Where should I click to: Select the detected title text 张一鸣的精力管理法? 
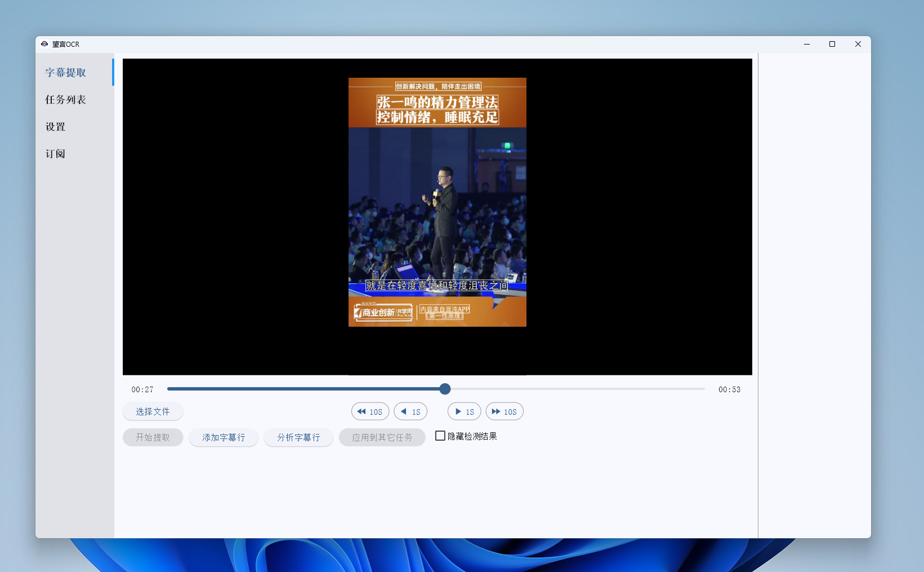tap(438, 102)
